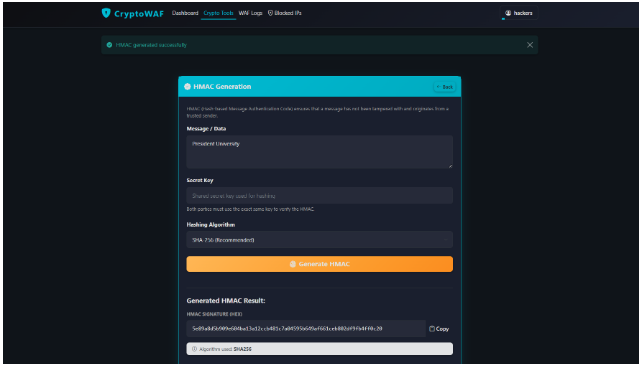Focus the Message / Data text area
Image resolution: width=641 pixels, height=365 pixels.
tap(319, 152)
